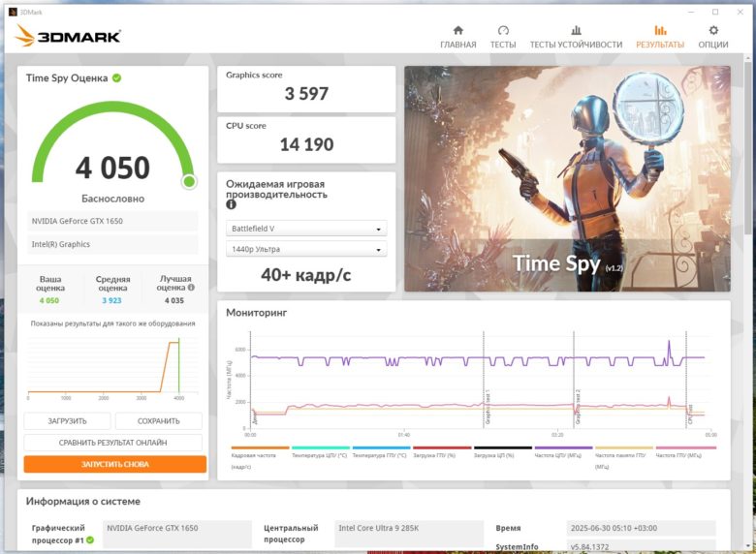Viewport: 756px width, 554px height.
Task: Toggle the Кадровая частота legend swatch
Action: tap(260, 447)
